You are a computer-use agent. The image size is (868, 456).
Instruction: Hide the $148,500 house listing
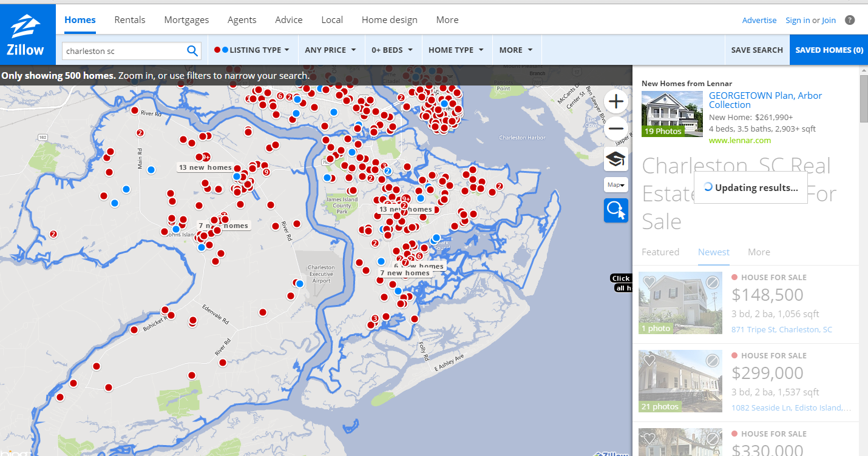(713, 283)
